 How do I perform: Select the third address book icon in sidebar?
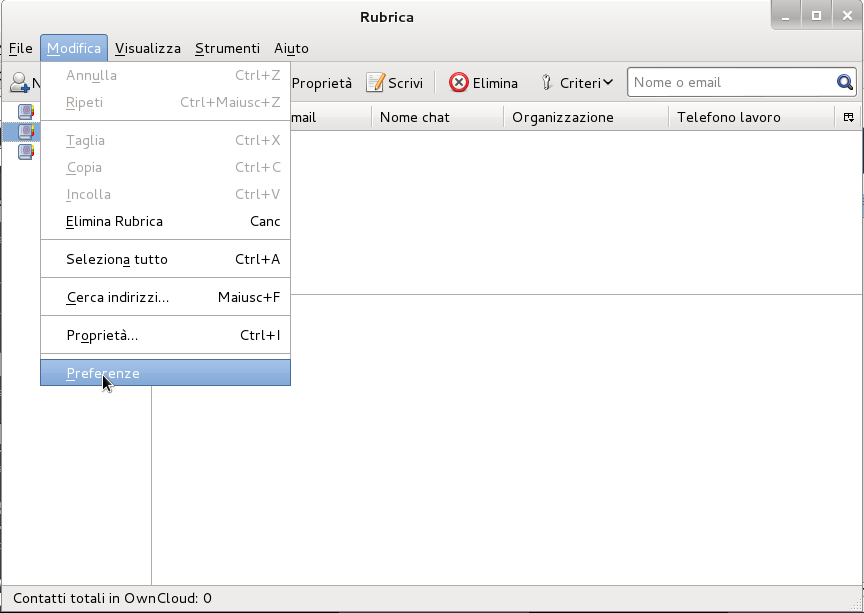(26, 151)
